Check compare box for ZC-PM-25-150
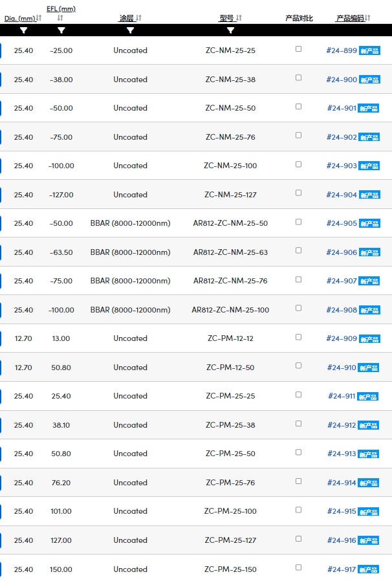 (x=298, y=567)
